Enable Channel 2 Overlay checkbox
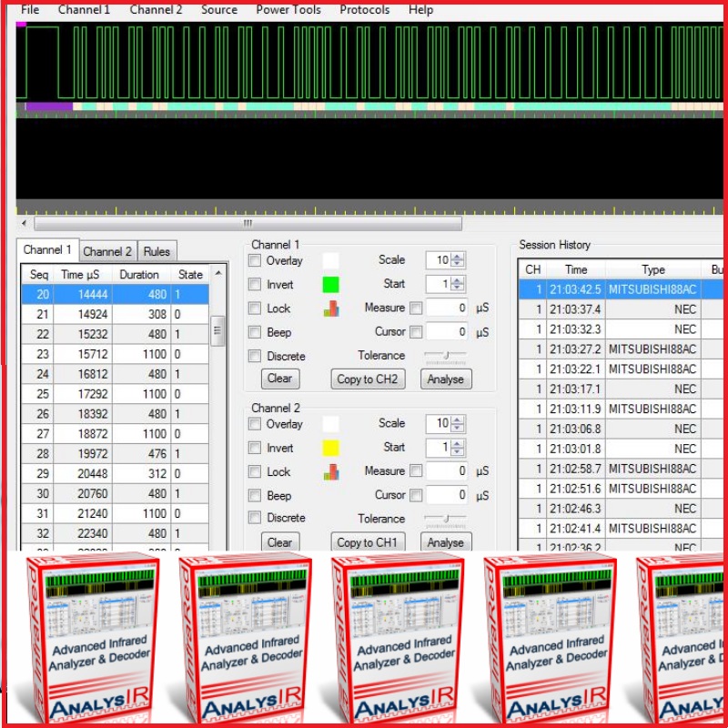 [255, 423]
